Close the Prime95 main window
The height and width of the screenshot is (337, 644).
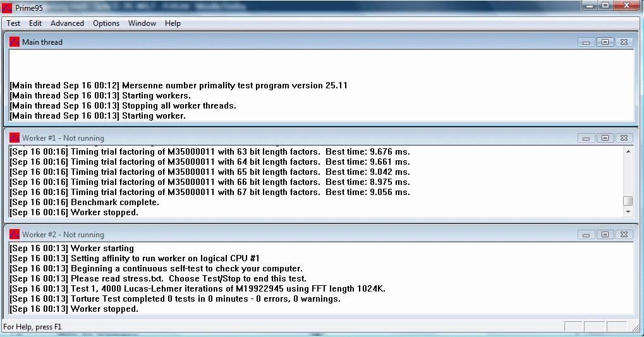(x=627, y=5)
